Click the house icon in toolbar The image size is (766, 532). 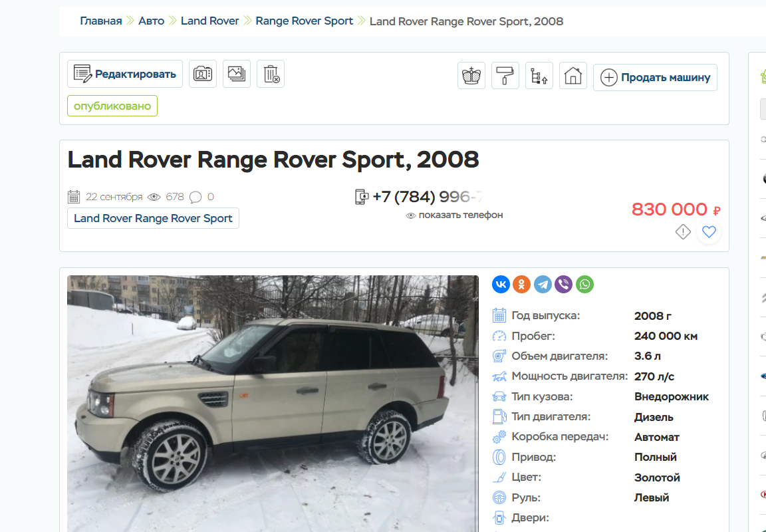coord(573,76)
